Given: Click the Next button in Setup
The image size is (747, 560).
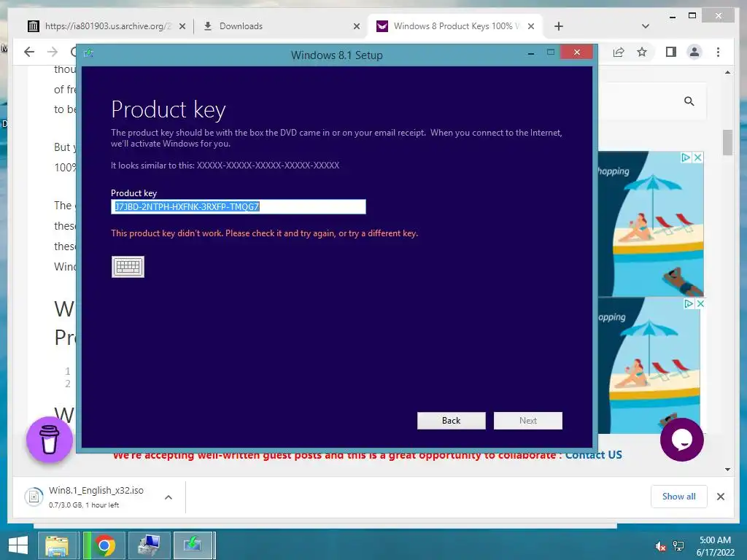Looking at the screenshot, I should pyautogui.click(x=528, y=421).
